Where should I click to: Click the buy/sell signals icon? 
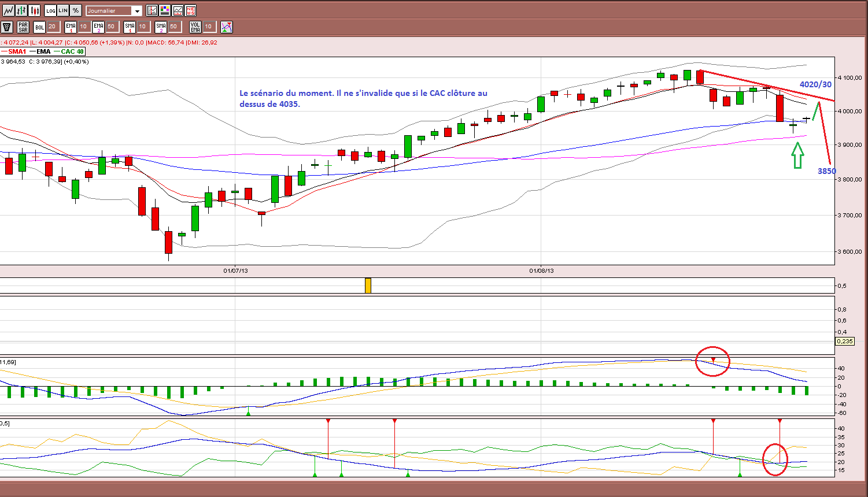pos(227,27)
